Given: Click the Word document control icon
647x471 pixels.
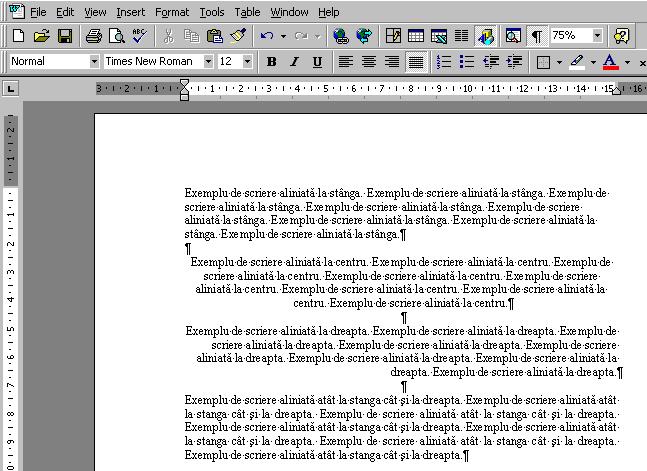Looking at the screenshot, I should [17, 12].
